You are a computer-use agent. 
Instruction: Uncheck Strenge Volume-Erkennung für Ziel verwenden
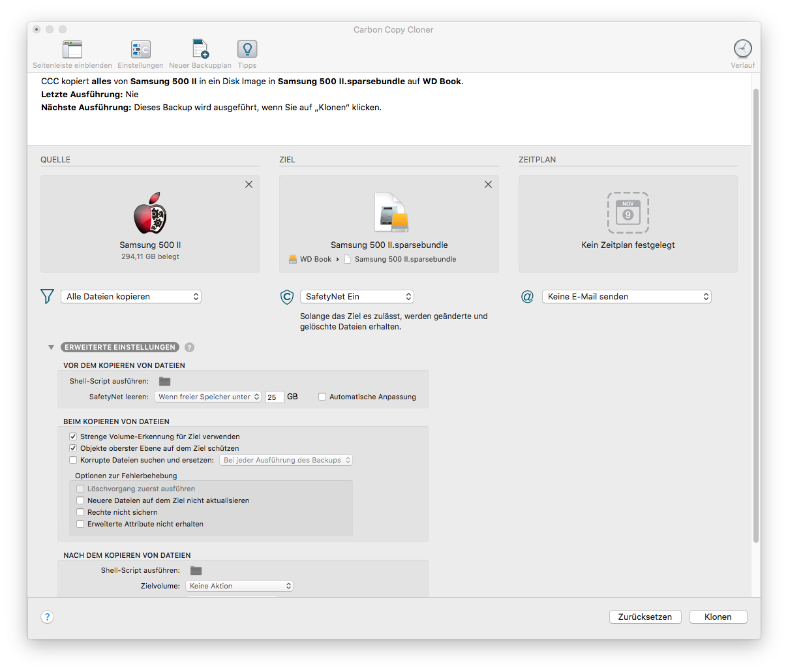[73, 436]
